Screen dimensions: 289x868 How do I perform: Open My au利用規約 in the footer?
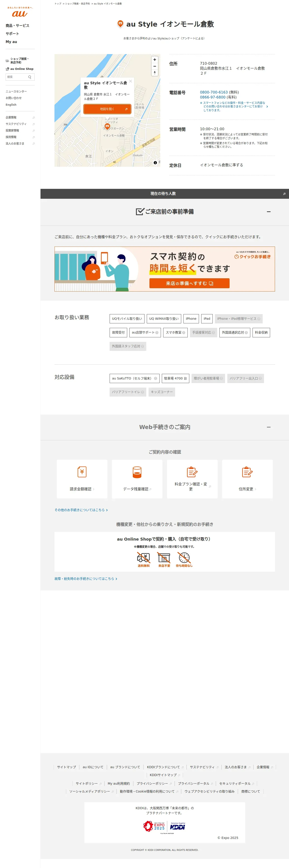tap(118, 784)
